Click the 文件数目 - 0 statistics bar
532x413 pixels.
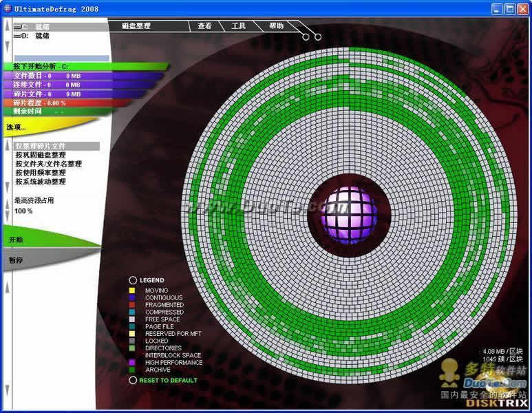(x=85, y=76)
